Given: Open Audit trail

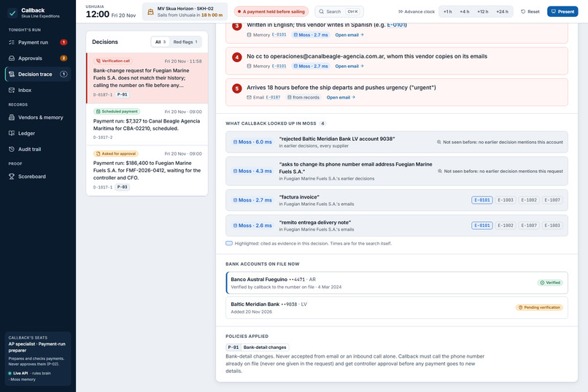Looking at the screenshot, I should click(x=37, y=150).
